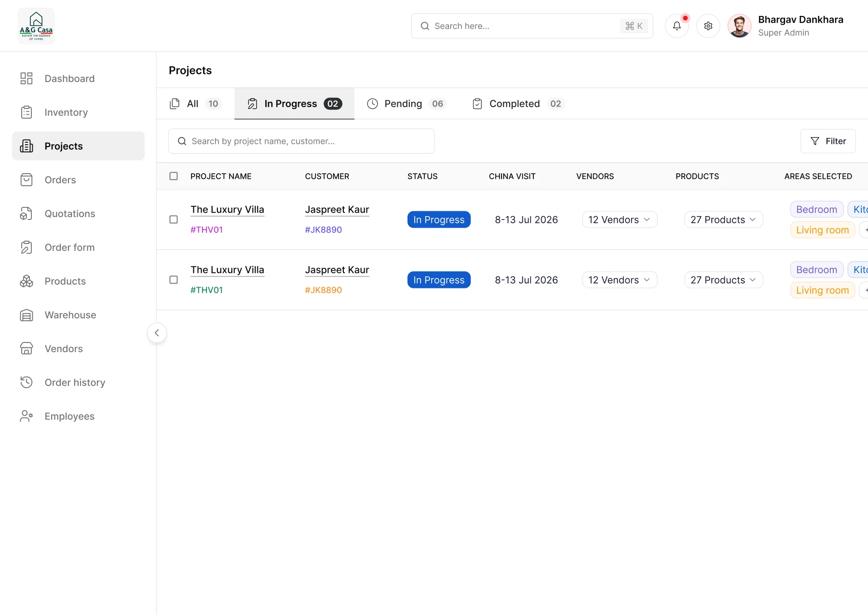
Task: Click the Living room tag in the second row
Action: click(x=822, y=290)
